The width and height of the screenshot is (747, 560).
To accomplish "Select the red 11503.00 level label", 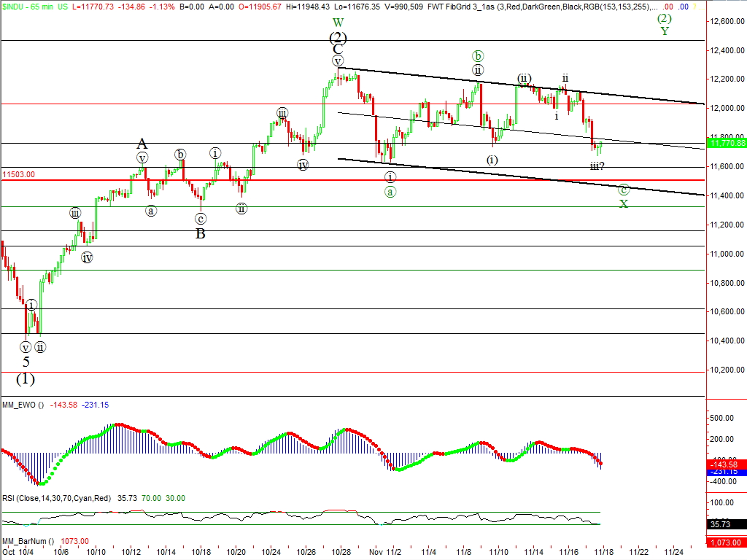I will [19, 175].
